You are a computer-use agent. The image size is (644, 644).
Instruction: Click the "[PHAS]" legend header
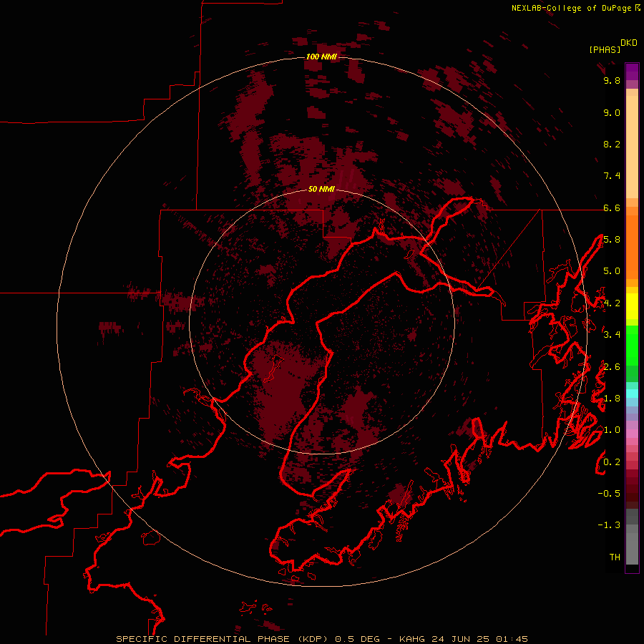[605, 50]
